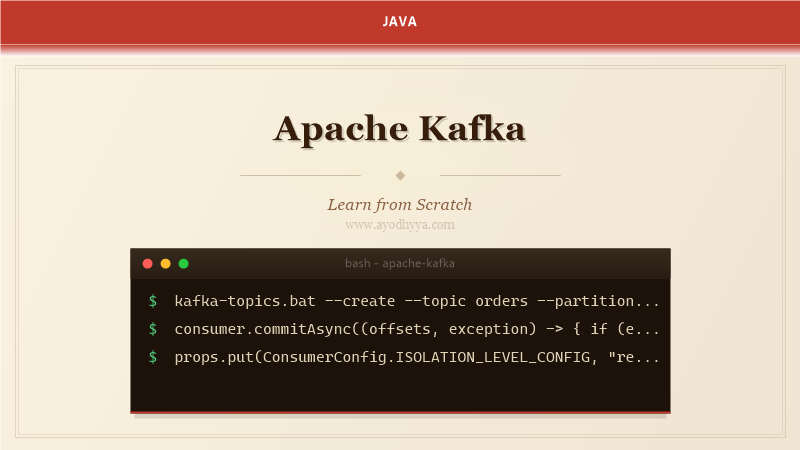Click the kafka-topics.bat --create command line

(417, 301)
